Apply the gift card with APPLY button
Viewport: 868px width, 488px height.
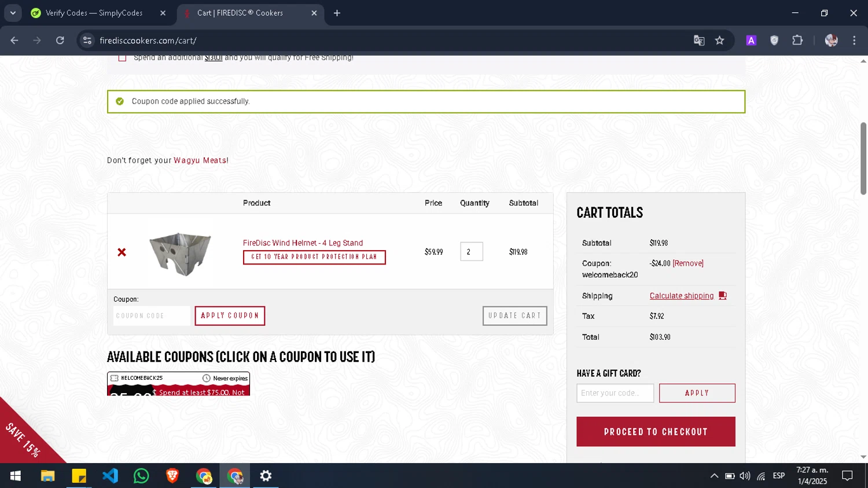[697, 393]
